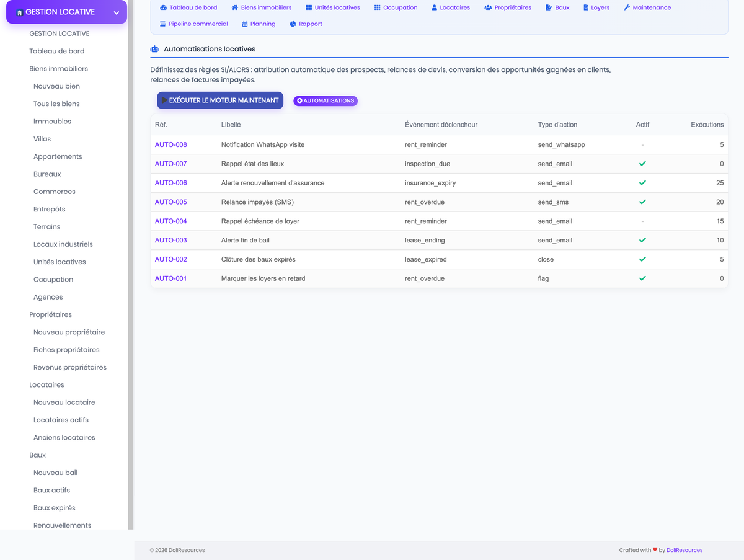The image size is (744, 560).
Task: Open Agences in the sidebar
Action: 48,297
